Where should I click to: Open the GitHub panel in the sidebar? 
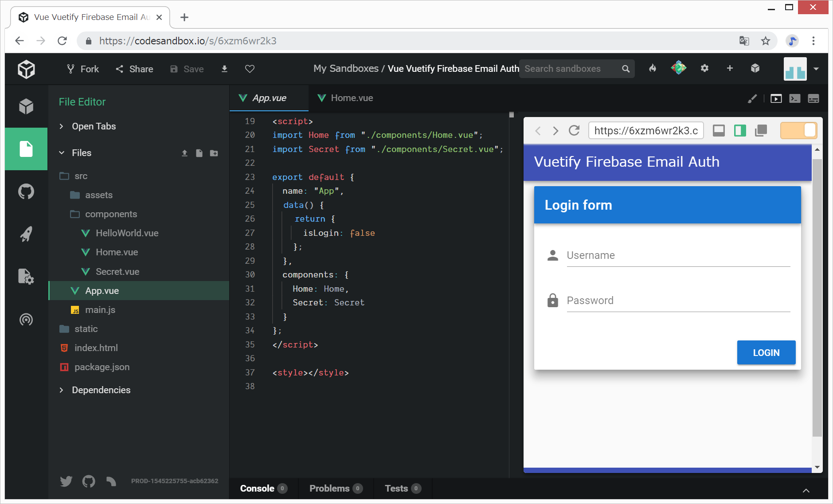click(26, 192)
